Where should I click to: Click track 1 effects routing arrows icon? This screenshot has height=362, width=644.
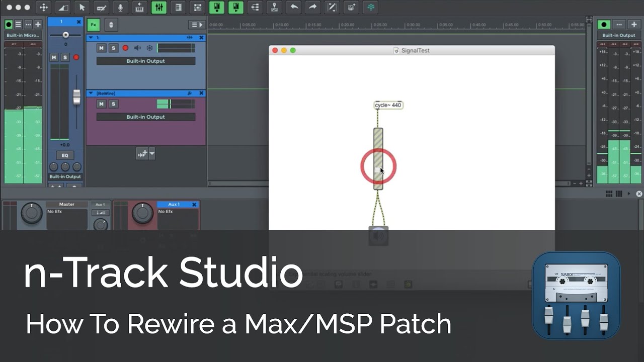click(190, 38)
